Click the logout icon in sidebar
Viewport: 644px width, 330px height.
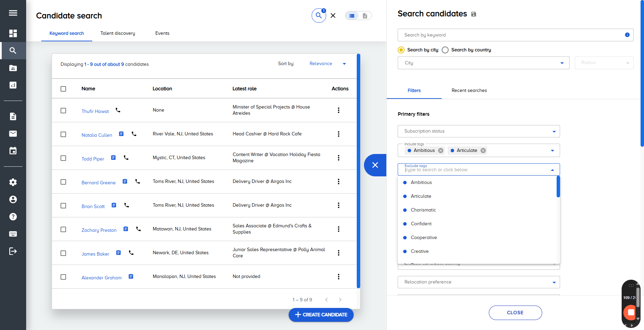point(13,251)
